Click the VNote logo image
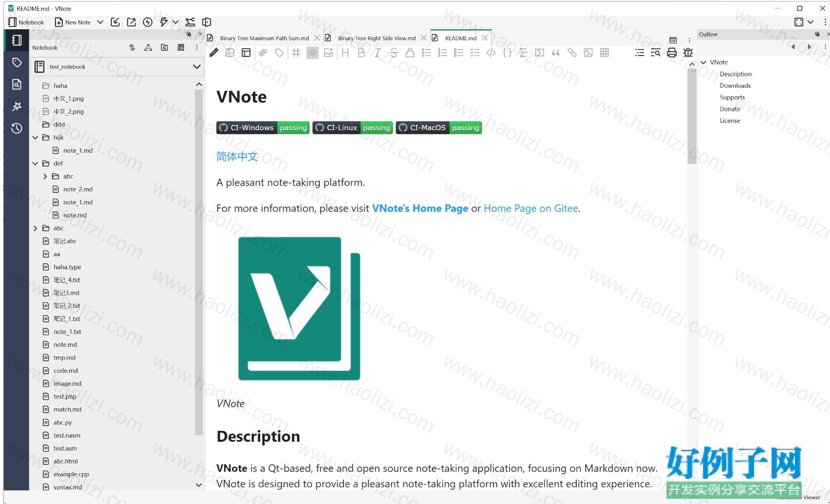The image size is (830, 504). tap(299, 308)
